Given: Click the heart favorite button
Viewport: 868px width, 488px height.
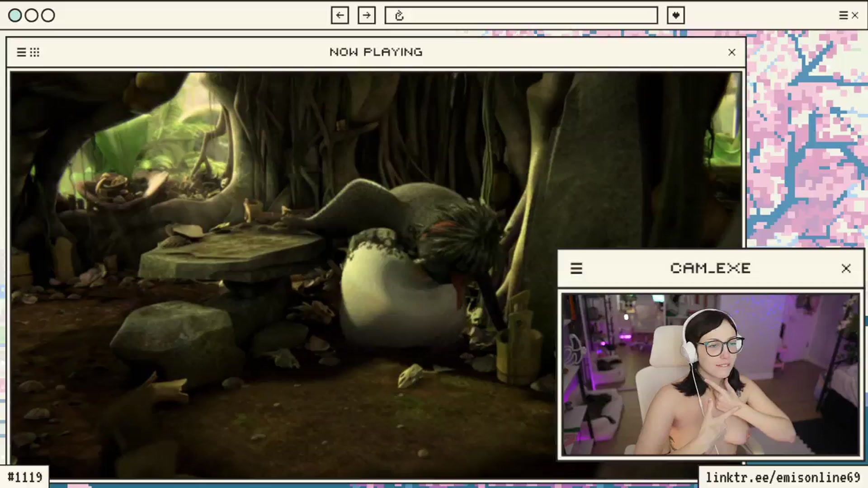Looking at the screenshot, I should coord(676,15).
